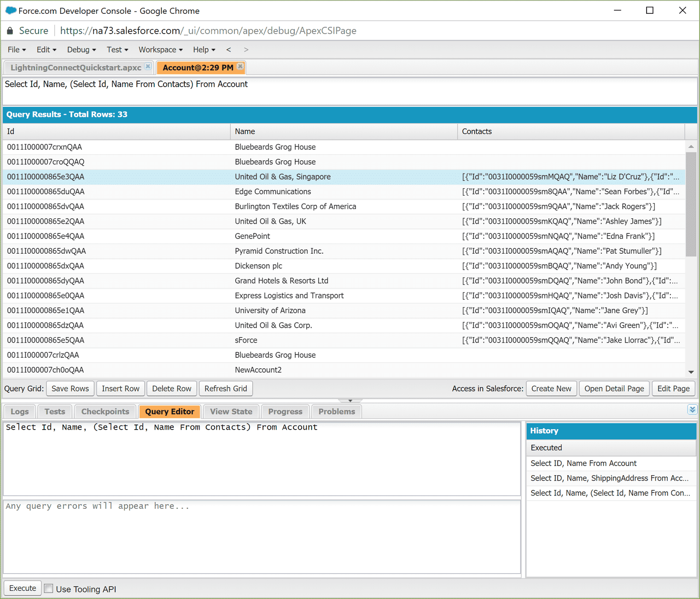This screenshot has width=700, height=599.
Task: Click the Refresh Grid button
Action: [x=226, y=389]
